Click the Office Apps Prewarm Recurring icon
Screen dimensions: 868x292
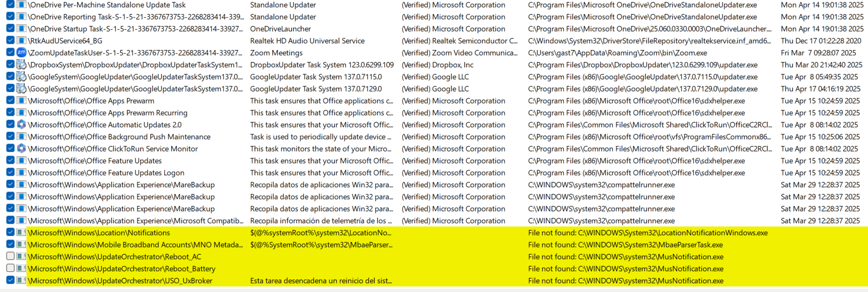21,113
